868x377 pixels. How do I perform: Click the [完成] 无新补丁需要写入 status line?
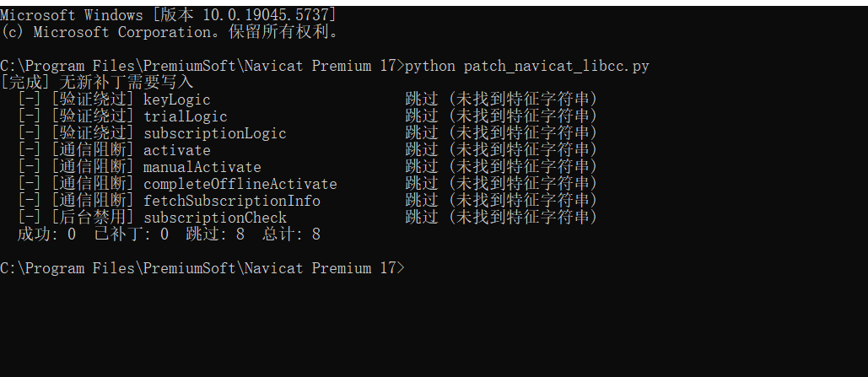point(97,83)
